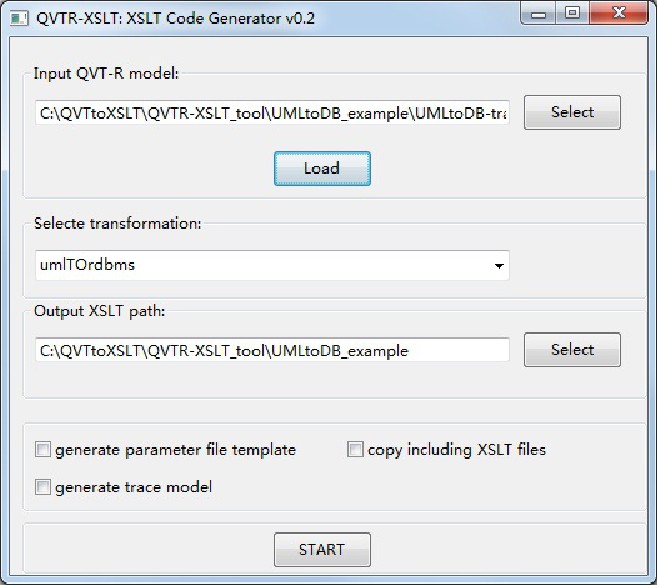Expand the umlTOrdbms combo box

coord(272,265)
